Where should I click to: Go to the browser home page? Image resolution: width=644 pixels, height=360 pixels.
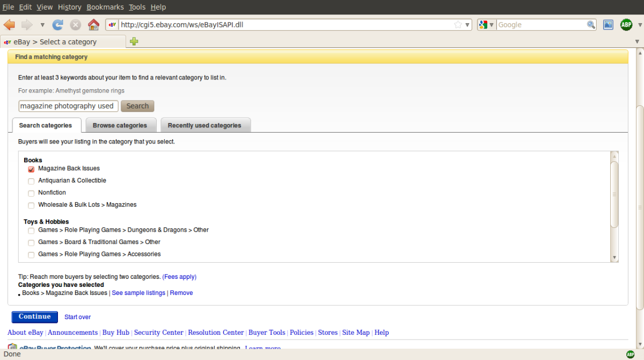pos(93,24)
